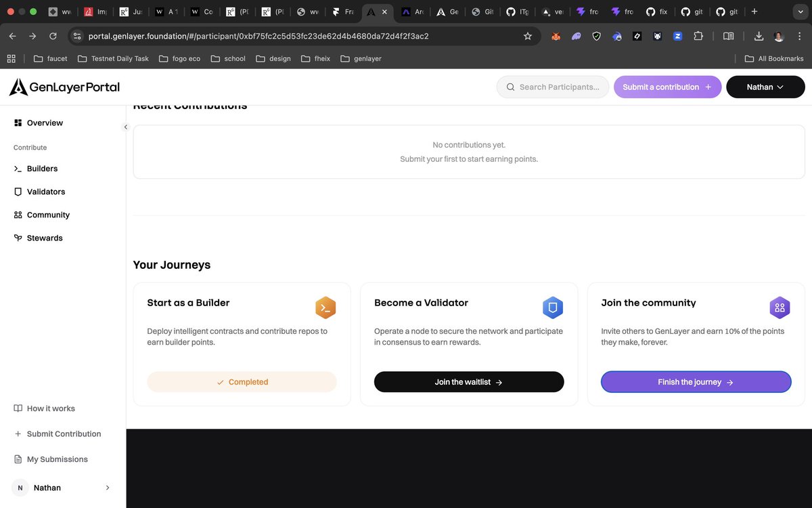The width and height of the screenshot is (812, 508).
Task: Click the GenLayer Portal logo
Action: pyautogui.click(x=64, y=87)
